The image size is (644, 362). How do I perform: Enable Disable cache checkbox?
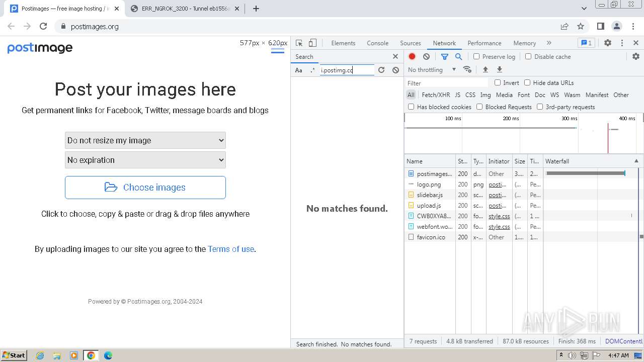click(528, 56)
